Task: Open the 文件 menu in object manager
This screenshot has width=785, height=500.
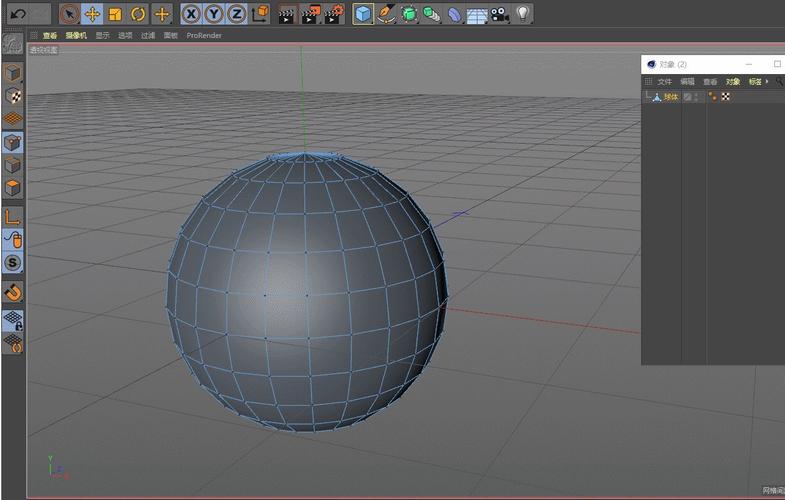Action: (x=665, y=82)
